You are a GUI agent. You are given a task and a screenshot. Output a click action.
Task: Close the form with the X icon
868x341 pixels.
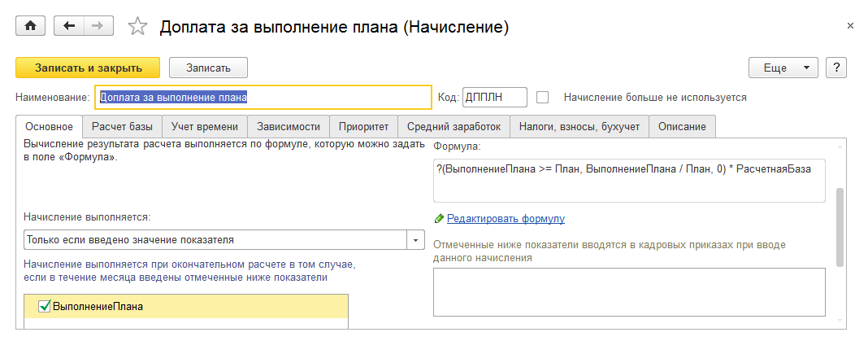point(850,26)
